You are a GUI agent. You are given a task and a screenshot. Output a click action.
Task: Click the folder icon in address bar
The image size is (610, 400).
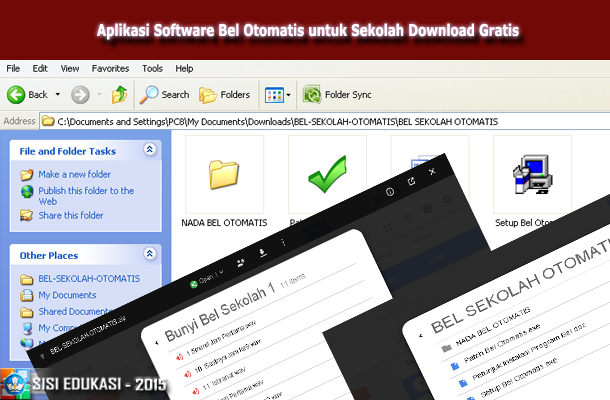[48, 121]
